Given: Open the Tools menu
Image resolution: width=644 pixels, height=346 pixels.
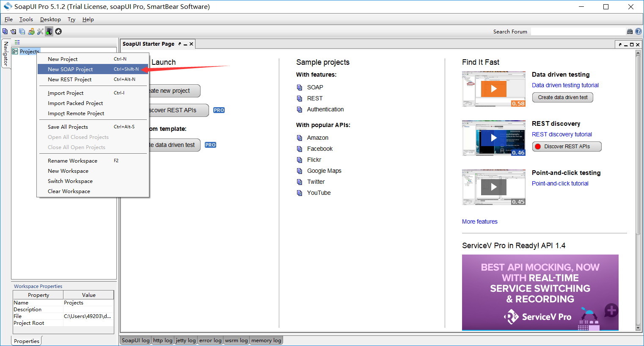Looking at the screenshot, I should click(26, 19).
